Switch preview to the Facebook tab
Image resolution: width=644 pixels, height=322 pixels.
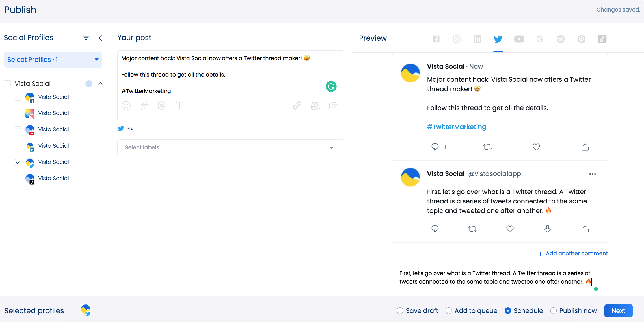coord(436,39)
